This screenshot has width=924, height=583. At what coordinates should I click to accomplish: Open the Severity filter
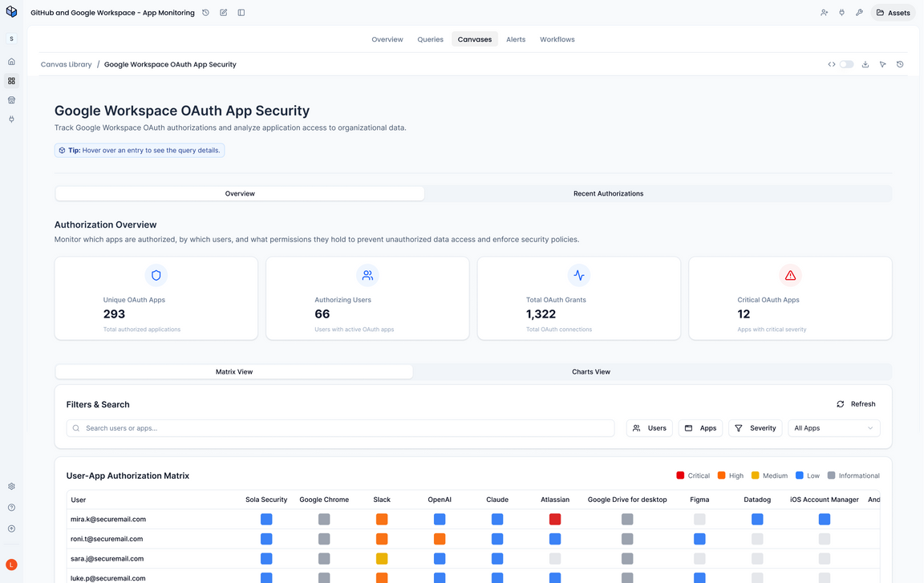click(755, 428)
